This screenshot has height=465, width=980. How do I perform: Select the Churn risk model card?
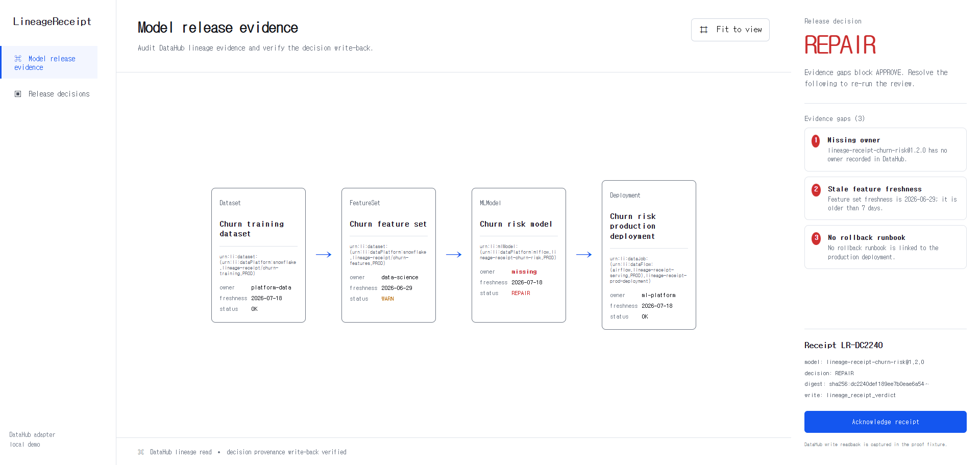click(x=519, y=255)
